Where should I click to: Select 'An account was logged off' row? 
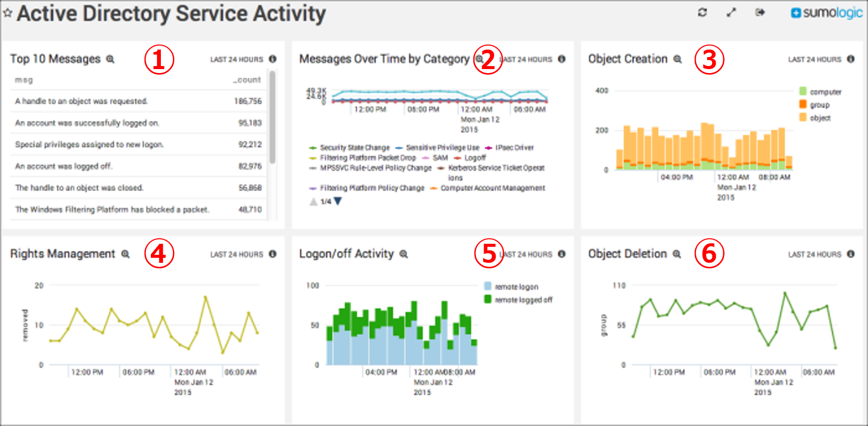pyautogui.click(x=138, y=166)
